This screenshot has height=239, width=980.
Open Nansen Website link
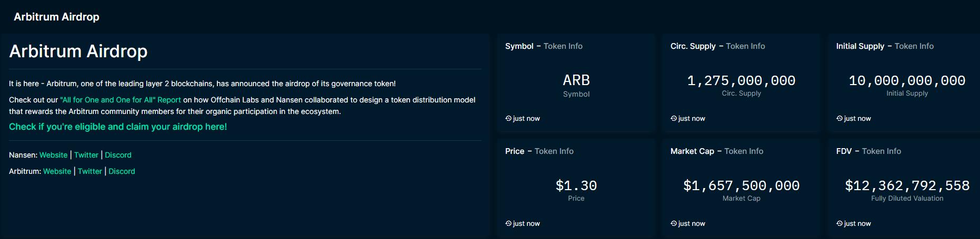coord(53,155)
